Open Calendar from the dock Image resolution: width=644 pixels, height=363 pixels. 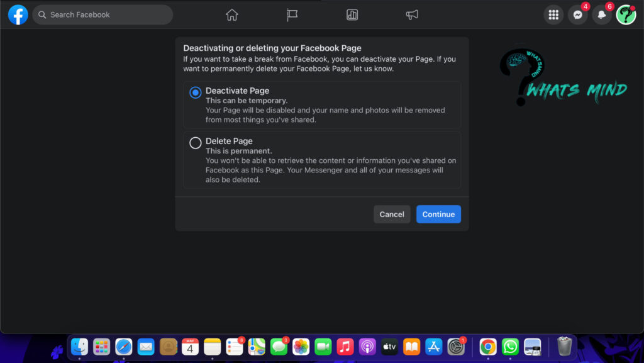point(190,347)
